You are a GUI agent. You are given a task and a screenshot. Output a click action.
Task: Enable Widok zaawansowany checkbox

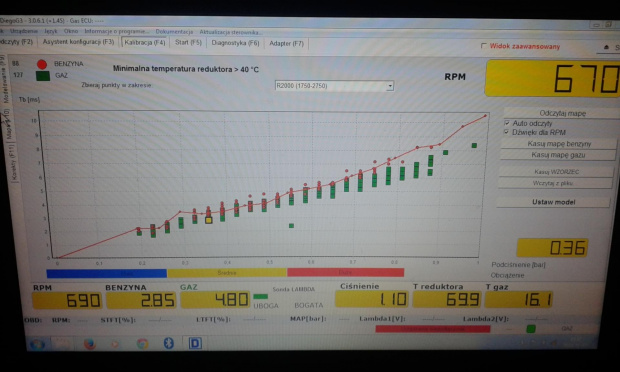point(483,46)
